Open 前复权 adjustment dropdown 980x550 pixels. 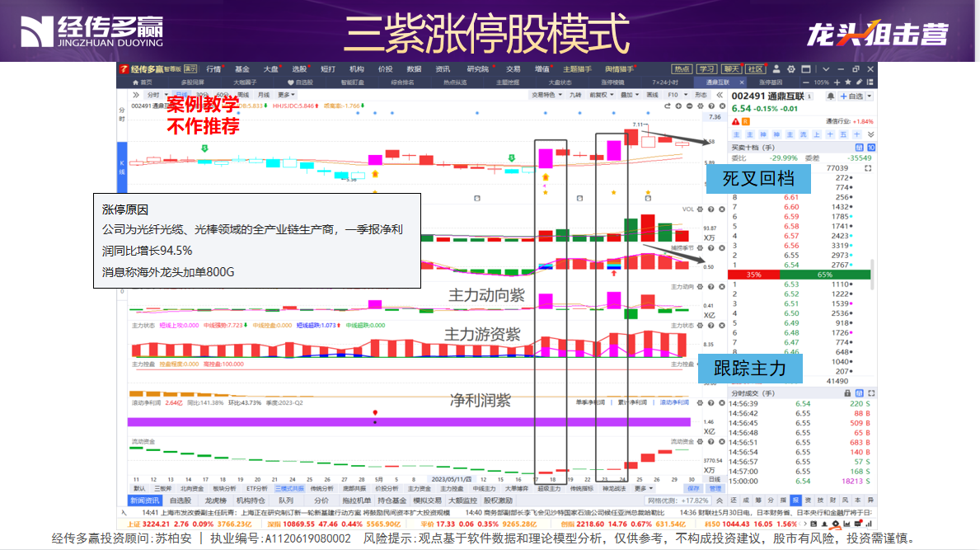click(x=601, y=95)
